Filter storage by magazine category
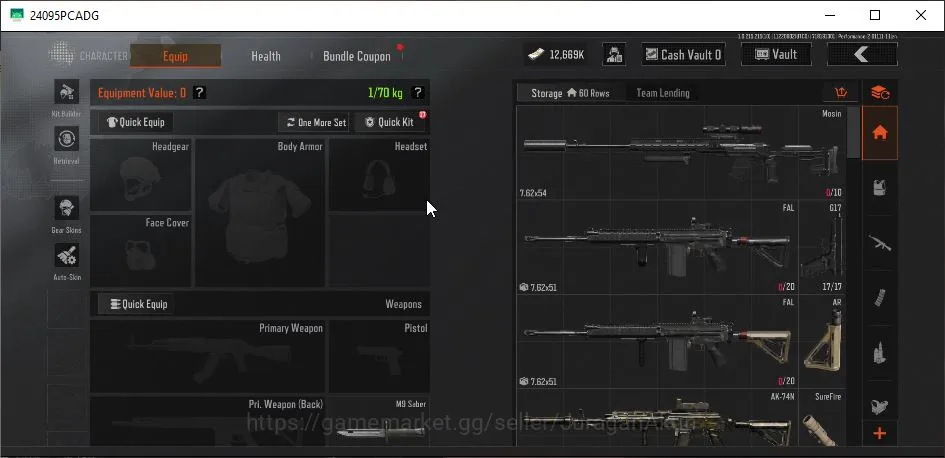Viewport: 945px width, 458px height. [880, 298]
